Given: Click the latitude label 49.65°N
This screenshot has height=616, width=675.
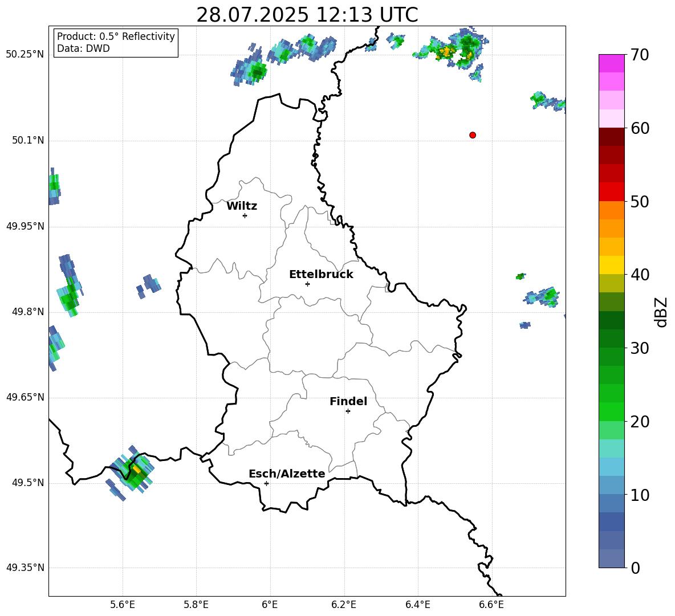Looking at the screenshot, I should [x=25, y=397].
